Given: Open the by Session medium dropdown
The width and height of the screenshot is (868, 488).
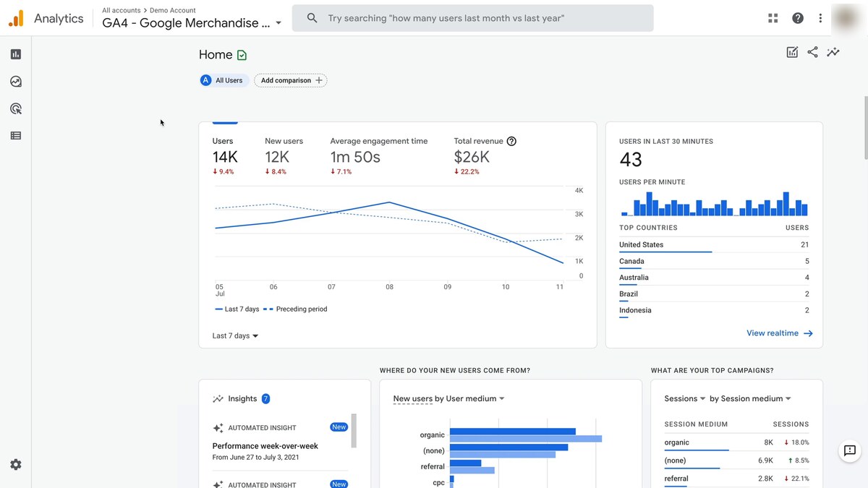Looking at the screenshot, I should 750,398.
